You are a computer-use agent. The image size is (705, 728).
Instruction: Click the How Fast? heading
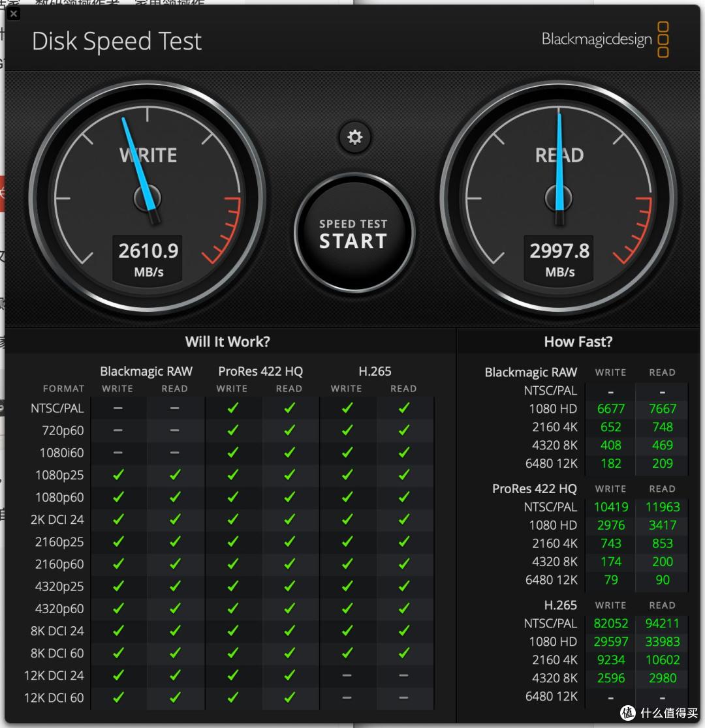click(578, 342)
